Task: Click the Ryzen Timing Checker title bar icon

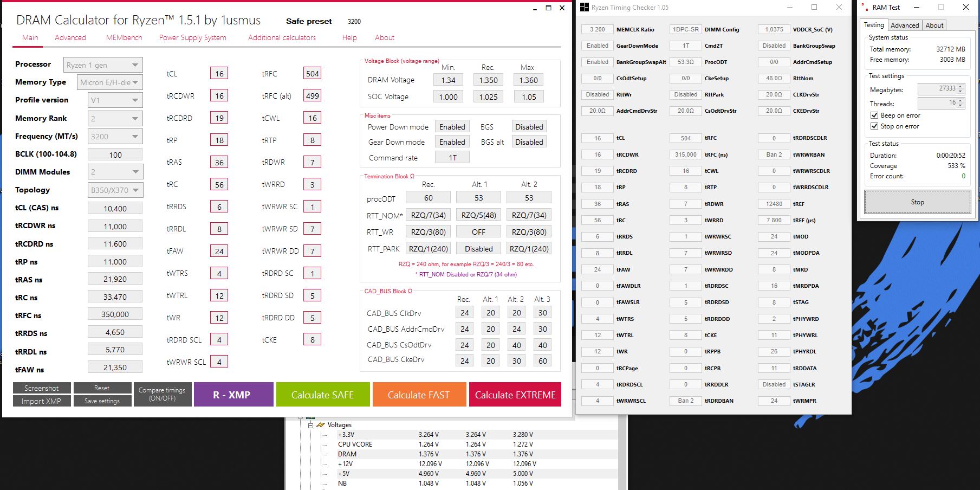Action: click(x=584, y=8)
